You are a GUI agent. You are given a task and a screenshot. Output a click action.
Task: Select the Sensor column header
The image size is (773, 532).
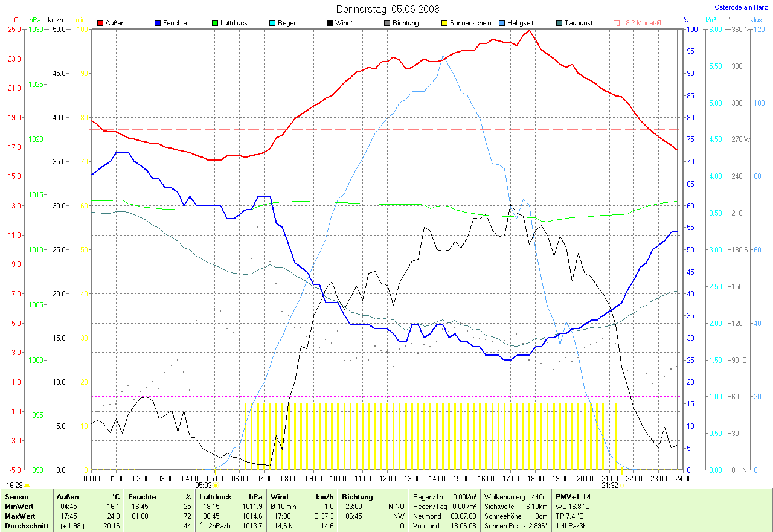[16, 496]
